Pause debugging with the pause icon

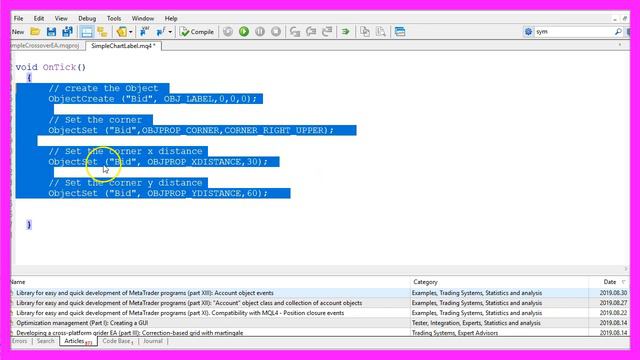click(260, 31)
